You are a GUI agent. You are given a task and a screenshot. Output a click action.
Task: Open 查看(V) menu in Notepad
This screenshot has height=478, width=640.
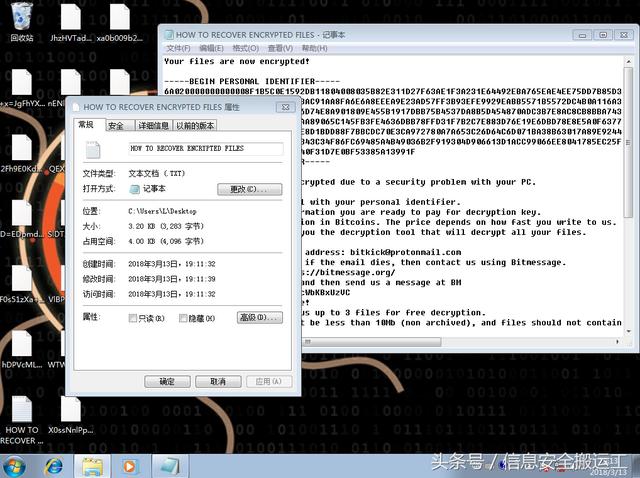[x=280, y=48]
